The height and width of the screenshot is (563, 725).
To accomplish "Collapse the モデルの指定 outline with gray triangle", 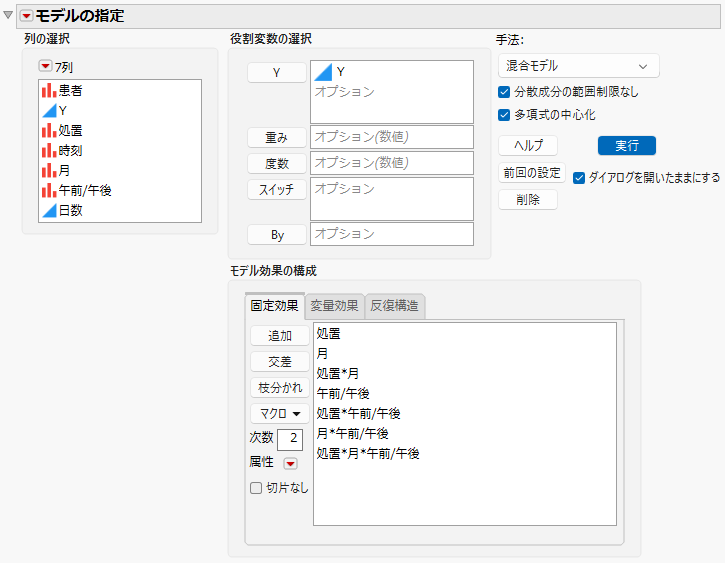I will (8, 15).
